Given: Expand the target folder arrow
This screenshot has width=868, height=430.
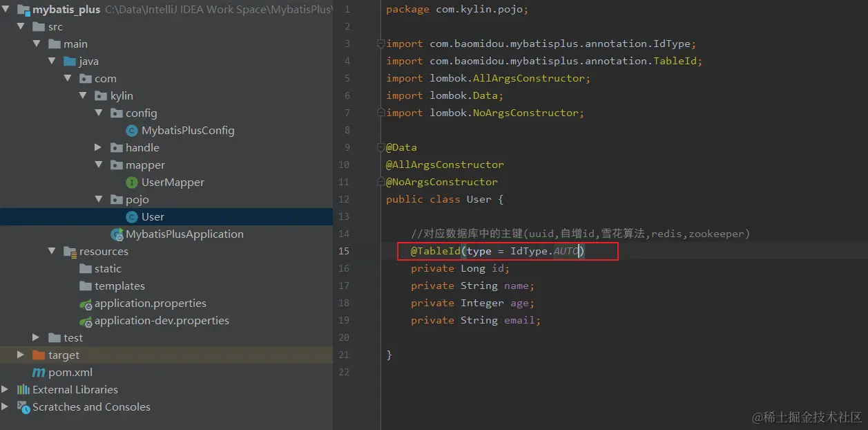Looking at the screenshot, I should 21,355.
